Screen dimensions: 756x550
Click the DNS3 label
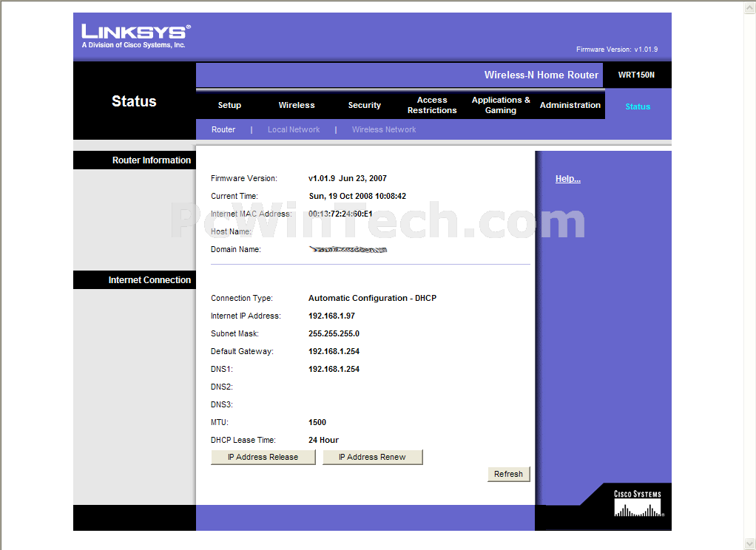pos(222,404)
